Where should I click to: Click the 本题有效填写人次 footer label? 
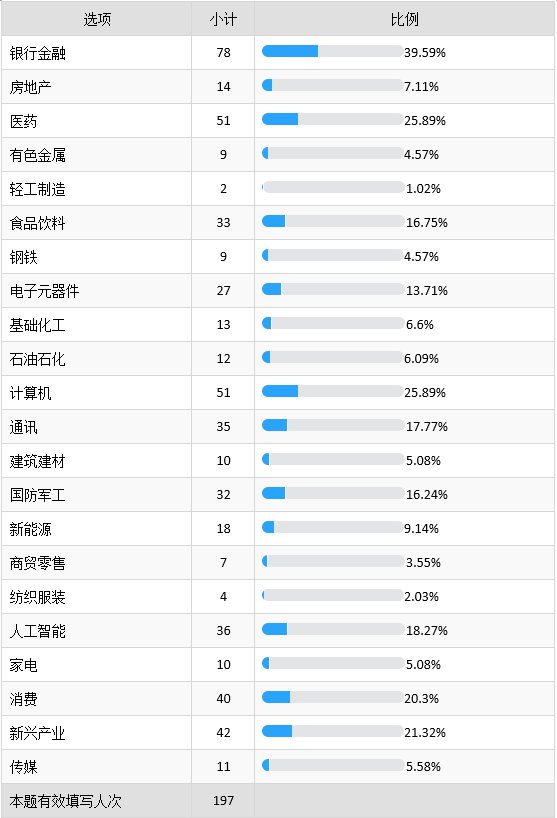pos(66,801)
